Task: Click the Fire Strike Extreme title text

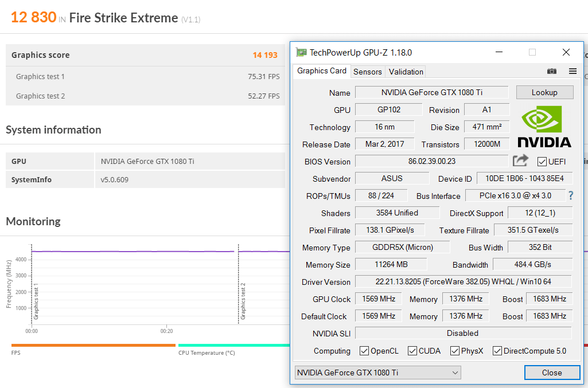Action: pos(123,18)
